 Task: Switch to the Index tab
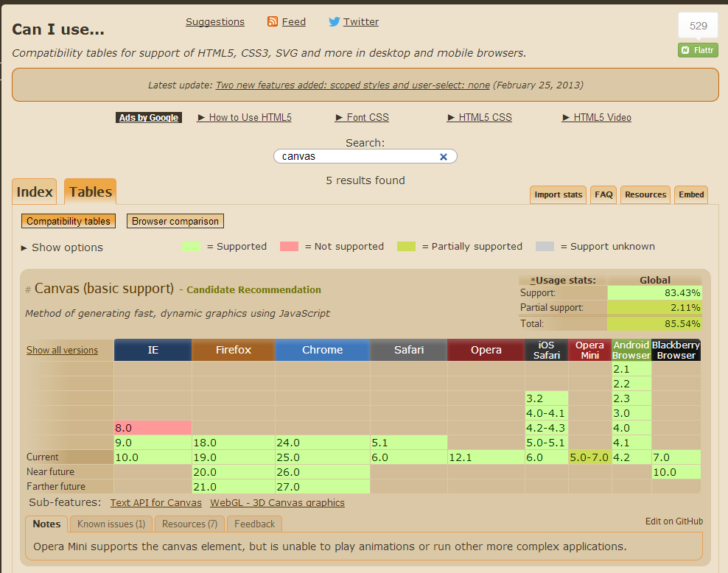35,191
